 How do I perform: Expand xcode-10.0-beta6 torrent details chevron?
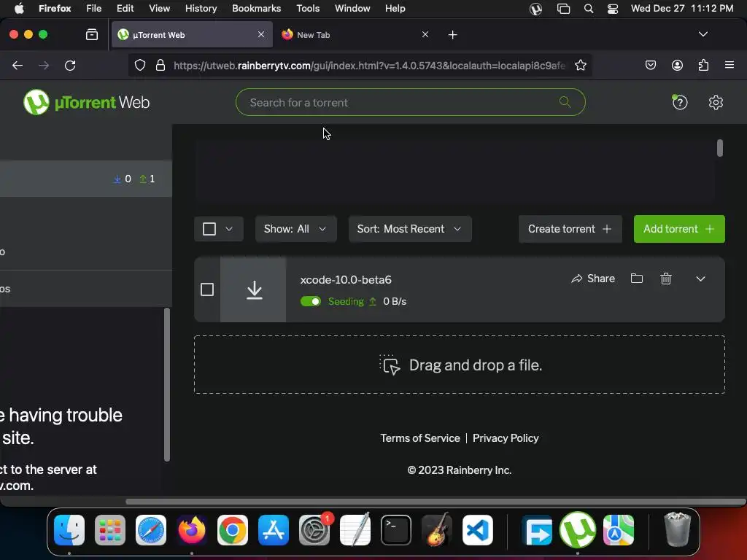[700, 279]
